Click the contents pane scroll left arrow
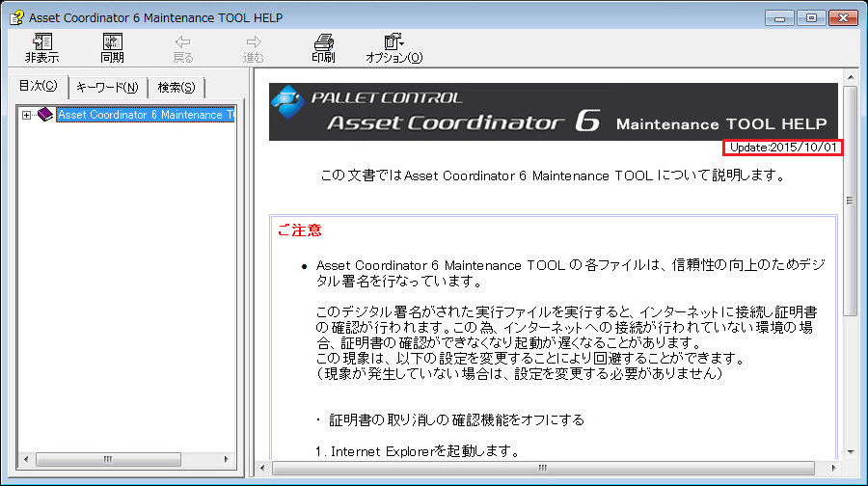This screenshot has width=868, height=486. (26, 459)
